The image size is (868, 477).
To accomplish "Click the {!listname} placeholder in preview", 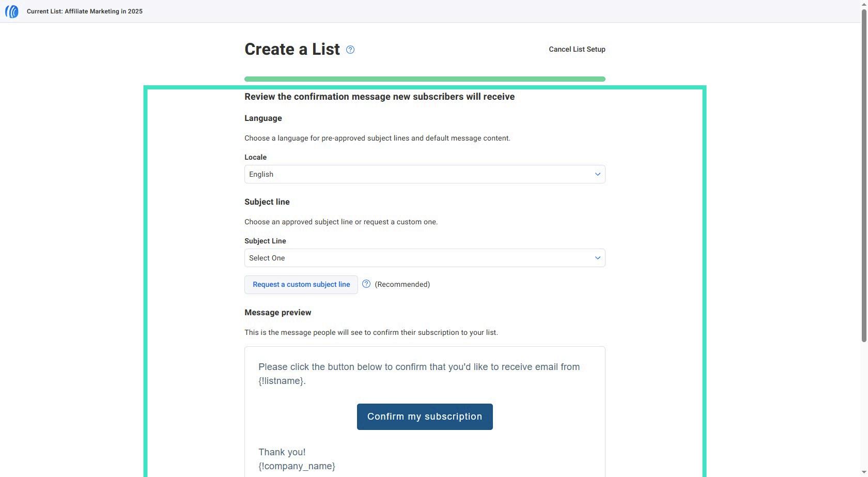I will [281, 381].
